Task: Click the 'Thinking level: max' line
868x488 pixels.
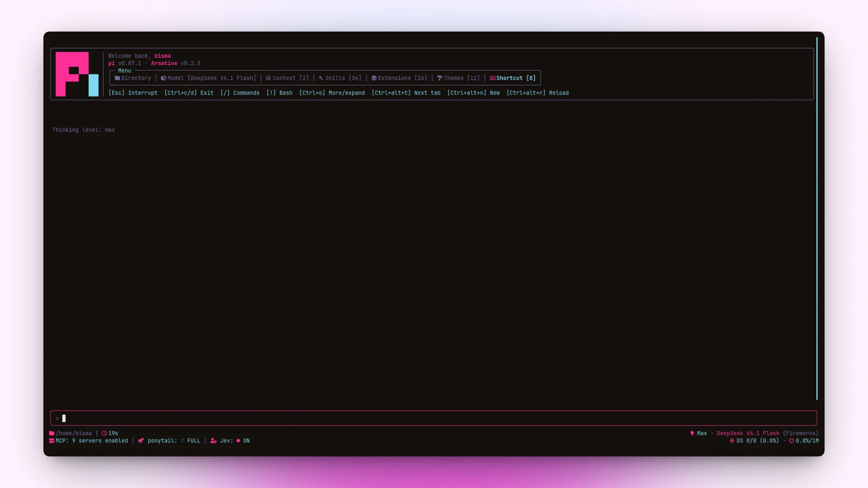Action: (x=84, y=130)
